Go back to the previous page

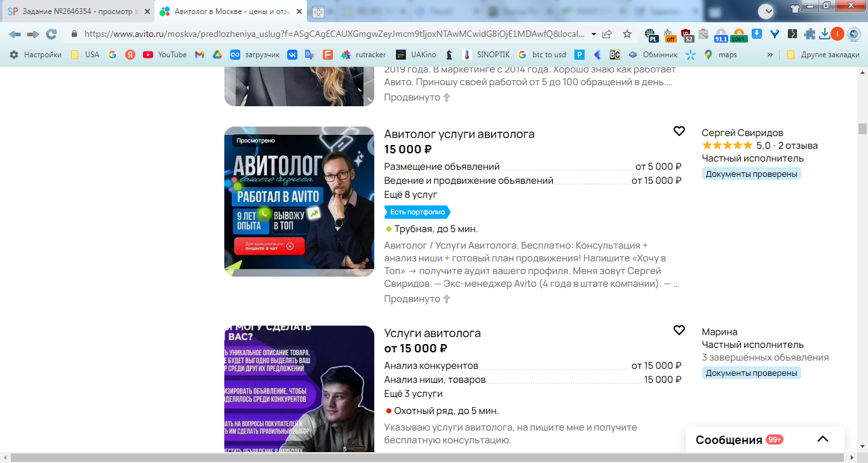pos(15,34)
